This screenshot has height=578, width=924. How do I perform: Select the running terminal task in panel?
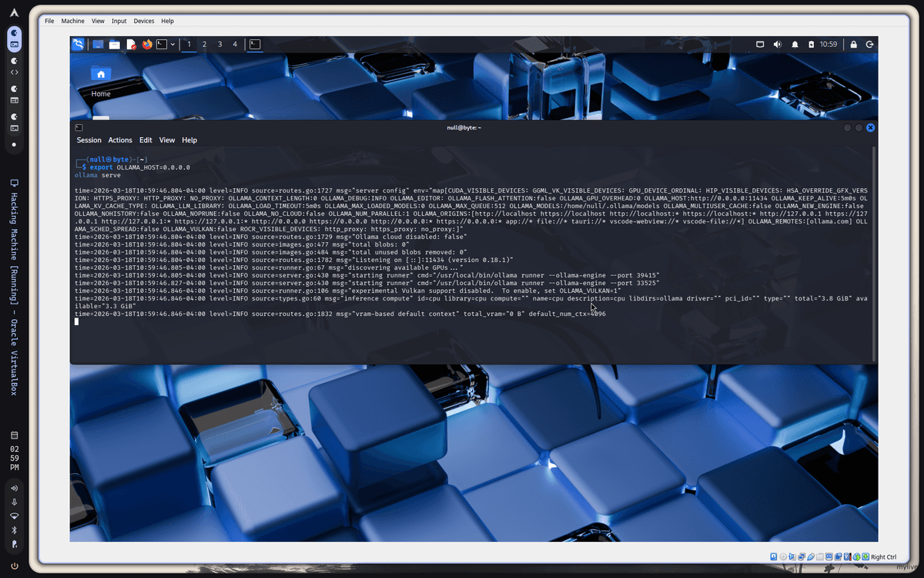255,45
